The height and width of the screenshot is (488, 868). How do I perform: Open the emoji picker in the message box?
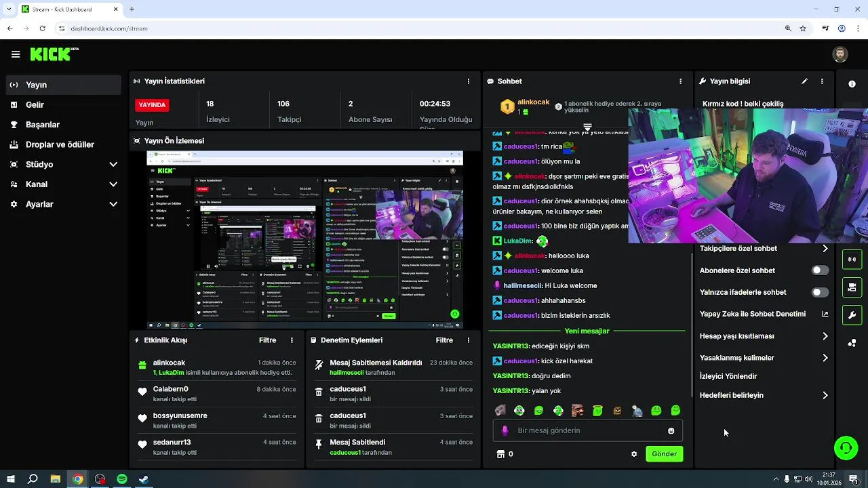click(671, 430)
